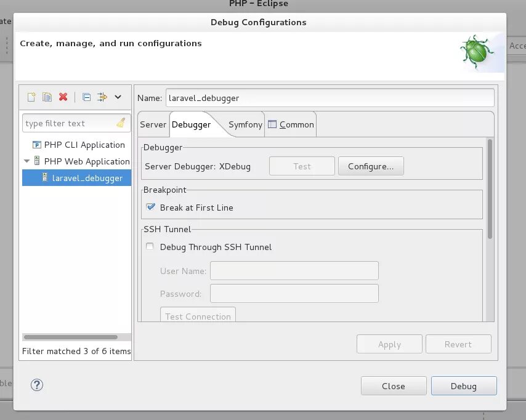Click the Revert button

click(458, 344)
